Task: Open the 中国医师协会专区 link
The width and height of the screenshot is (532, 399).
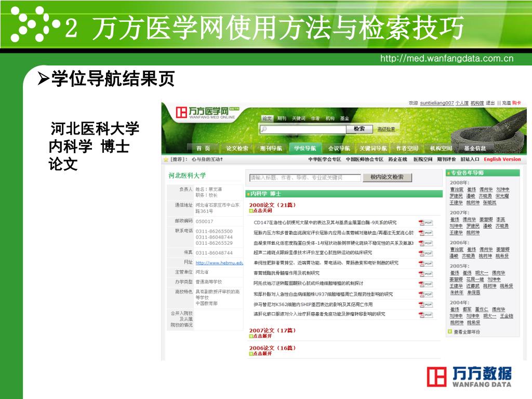Action: click(x=364, y=159)
